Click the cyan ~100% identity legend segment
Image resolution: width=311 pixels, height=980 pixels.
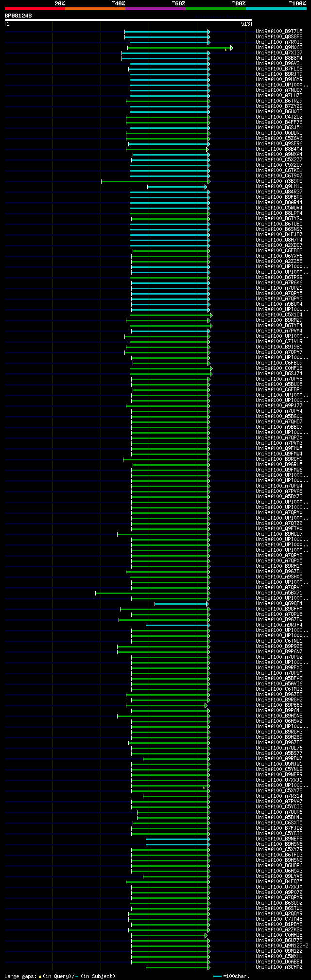coord(276,8)
